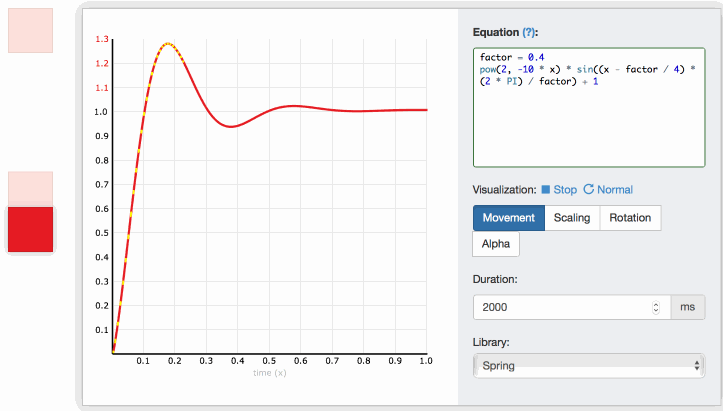
Task: Click the 0.1 x-axis tick label
Action: [143, 361]
